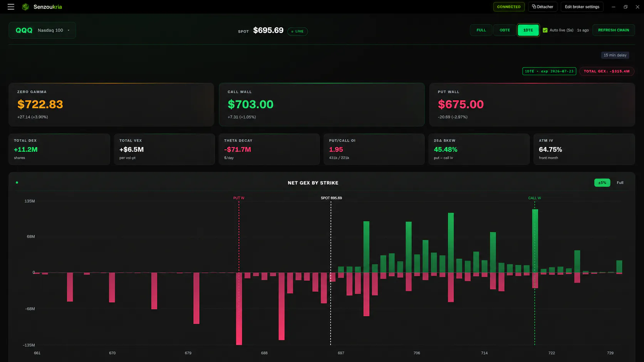Screen dimensions: 644x362
Task: Click the CALL W marker on chart
Action: (x=535, y=198)
